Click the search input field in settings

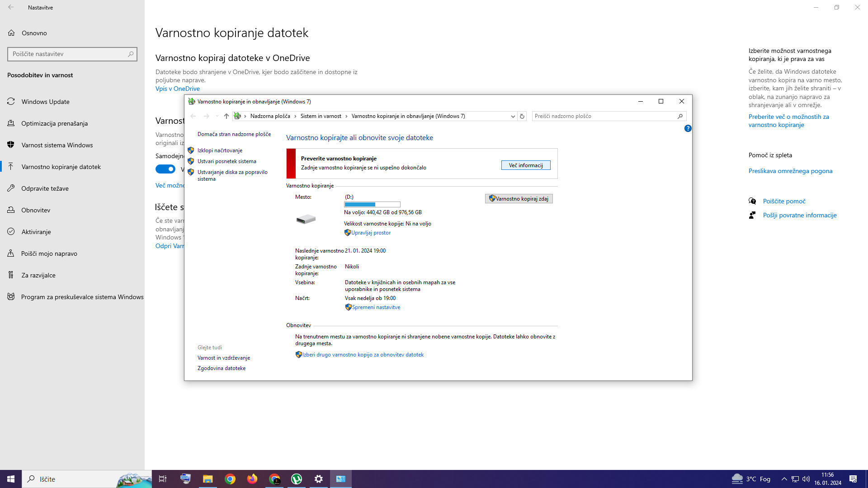[67, 54]
